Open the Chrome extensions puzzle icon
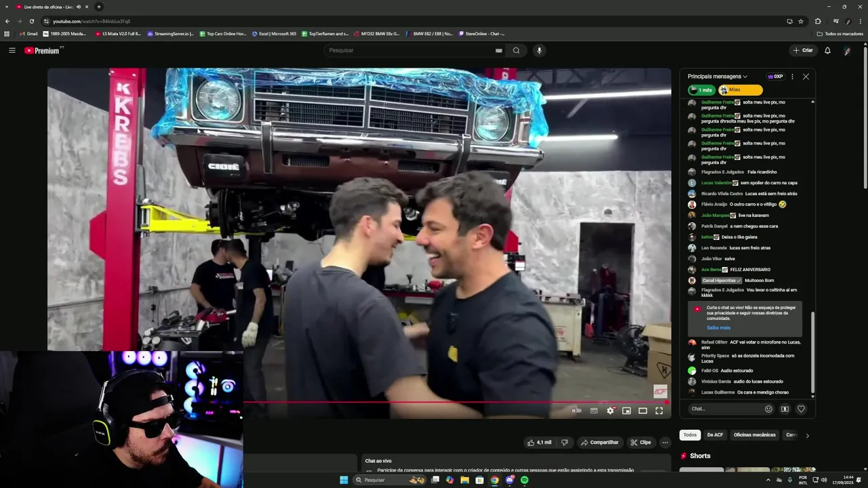 tap(818, 21)
